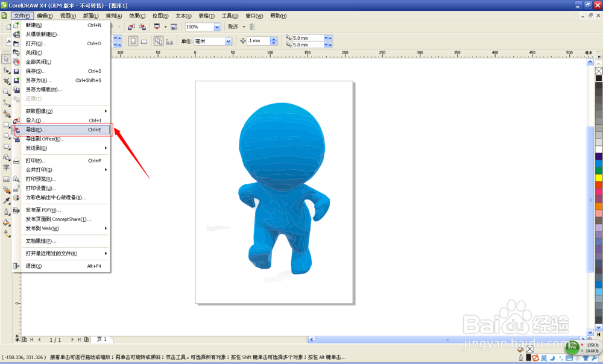603x364 pixels.
Task: Select the Basic shapes tool
Action: point(6,157)
